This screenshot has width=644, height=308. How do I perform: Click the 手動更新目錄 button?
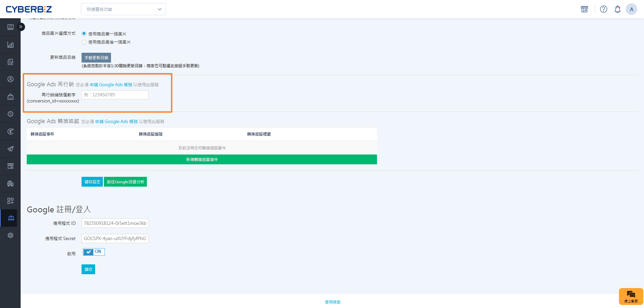pyautogui.click(x=96, y=57)
